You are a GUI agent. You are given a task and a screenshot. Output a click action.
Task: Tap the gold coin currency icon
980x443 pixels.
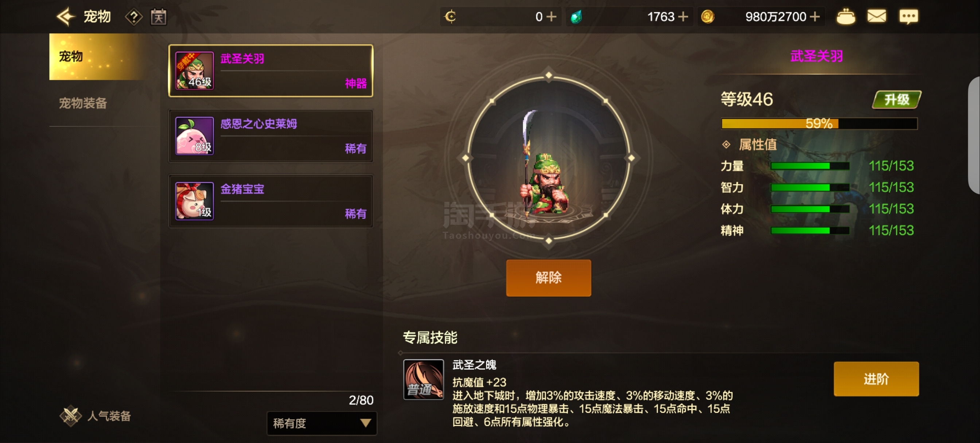[x=707, y=17]
